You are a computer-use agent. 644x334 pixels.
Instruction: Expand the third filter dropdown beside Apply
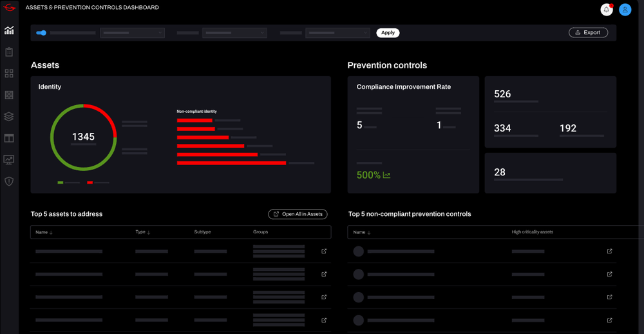337,33
